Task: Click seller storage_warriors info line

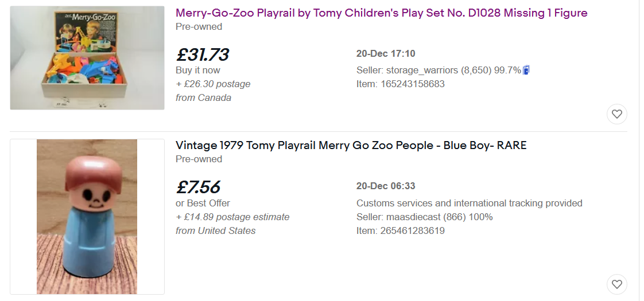Action: coord(439,70)
